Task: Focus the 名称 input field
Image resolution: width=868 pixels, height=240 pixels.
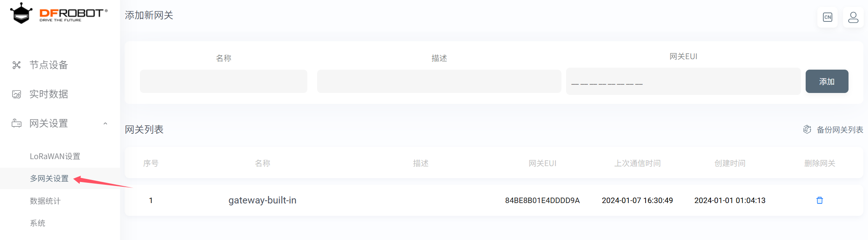Action: (x=224, y=81)
